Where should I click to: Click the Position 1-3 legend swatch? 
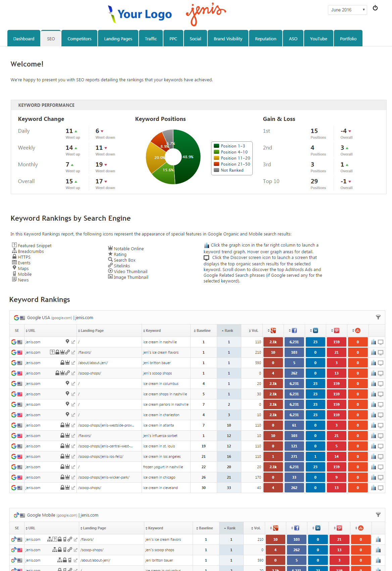point(217,146)
